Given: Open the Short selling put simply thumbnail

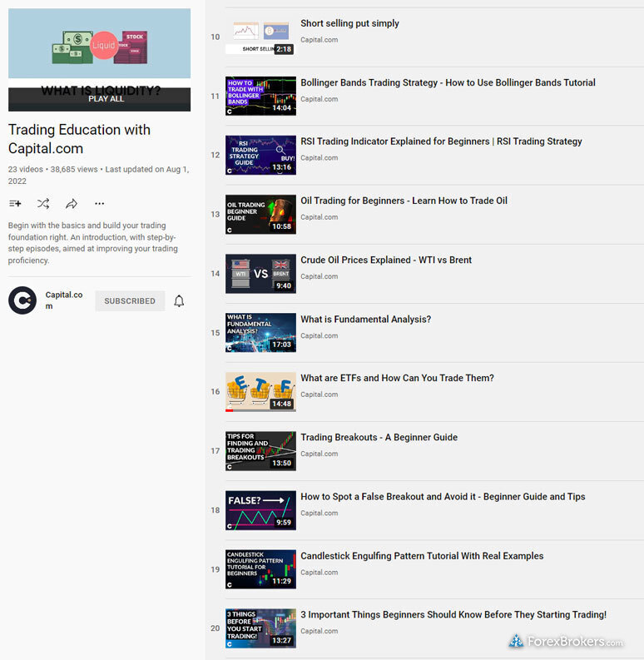Looking at the screenshot, I should 260,37.
